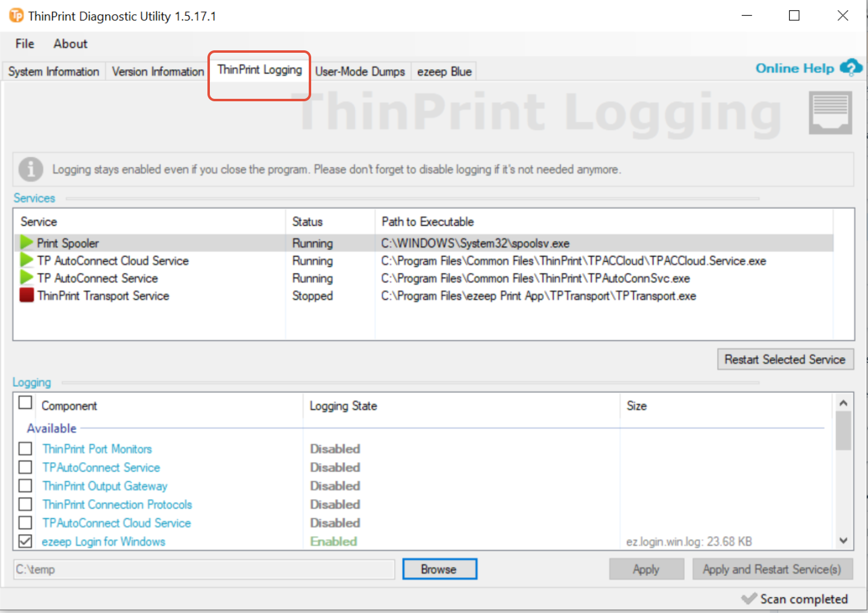This screenshot has width=868, height=613.
Task: Click ez.login.win.log: 23.68 KB size text
Action: (x=689, y=541)
